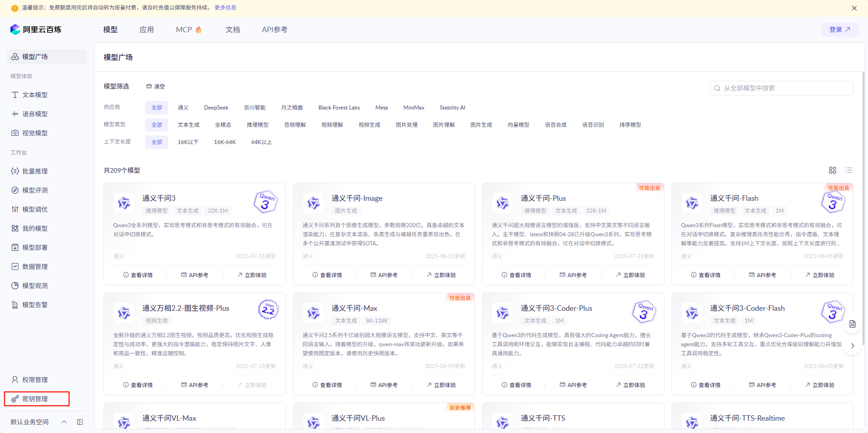Click 查看详情 on 通义千问3 card
The image size is (868, 433).
tap(138, 275)
